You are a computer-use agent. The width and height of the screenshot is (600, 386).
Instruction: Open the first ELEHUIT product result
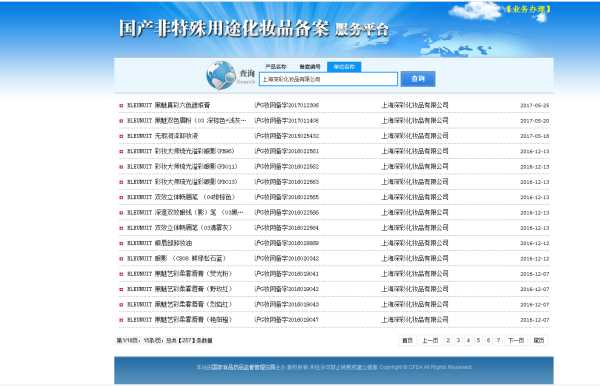(x=168, y=105)
